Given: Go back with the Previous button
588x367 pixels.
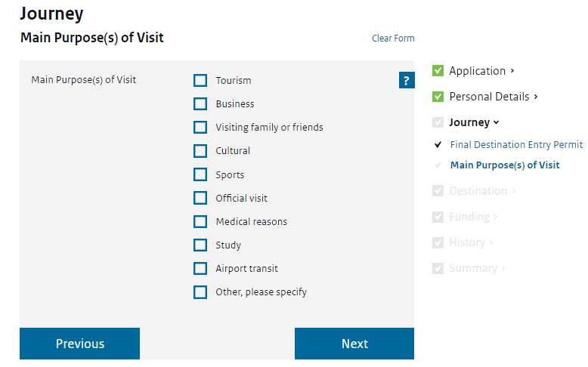Looking at the screenshot, I should [80, 344].
